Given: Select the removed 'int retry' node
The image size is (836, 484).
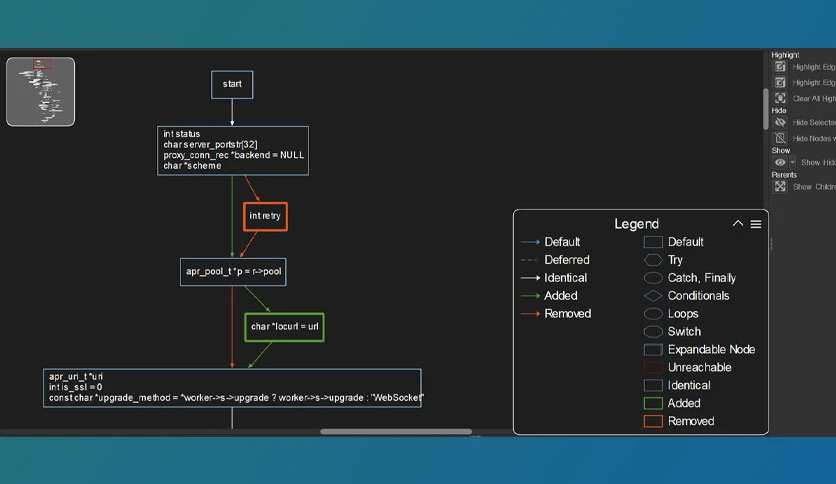Looking at the screenshot, I should (265, 216).
